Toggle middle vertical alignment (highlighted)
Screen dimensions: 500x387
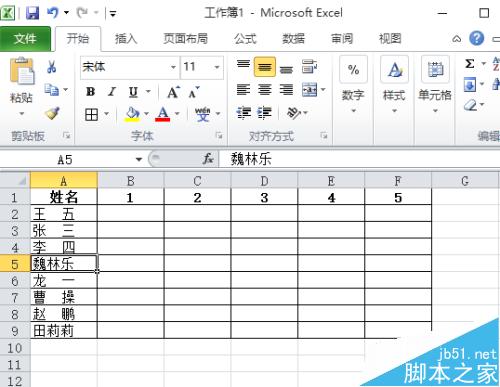click(x=265, y=67)
